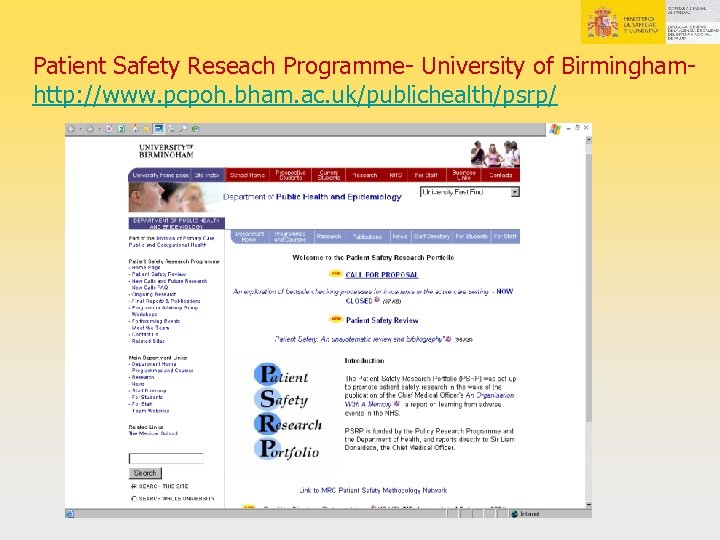Open the NHS red tab
Viewport: 720px width, 540px height.
tap(396, 175)
